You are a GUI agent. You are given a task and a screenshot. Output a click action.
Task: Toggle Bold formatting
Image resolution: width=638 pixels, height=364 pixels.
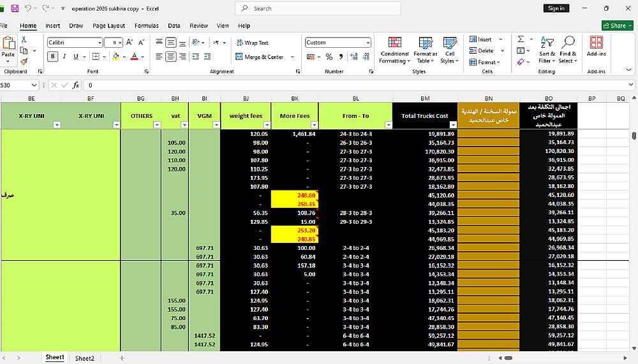53,57
